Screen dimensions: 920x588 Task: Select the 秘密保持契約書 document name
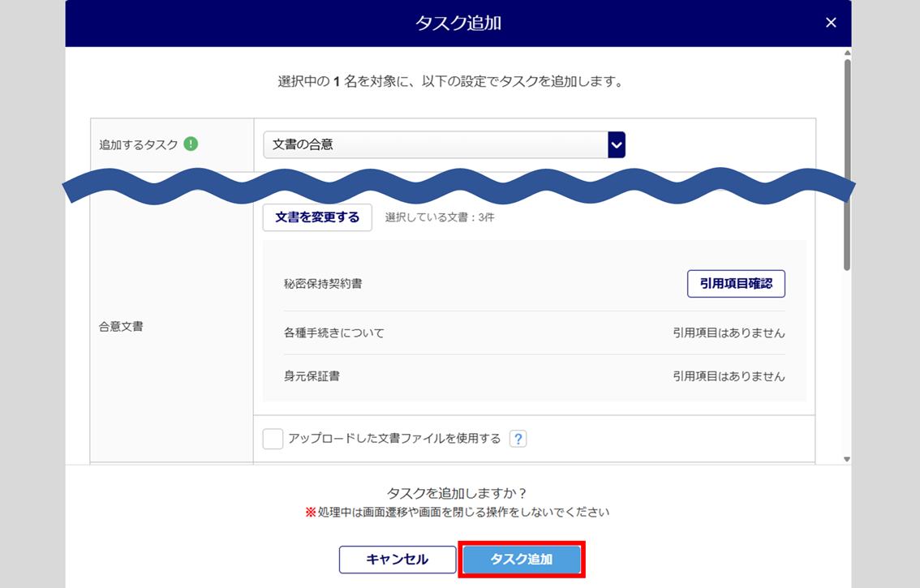coord(323,284)
